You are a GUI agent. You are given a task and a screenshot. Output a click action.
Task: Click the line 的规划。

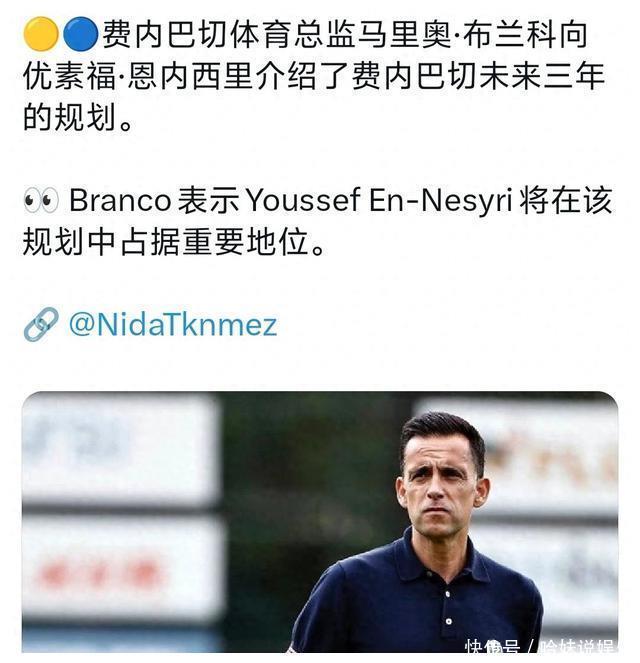tap(78, 117)
